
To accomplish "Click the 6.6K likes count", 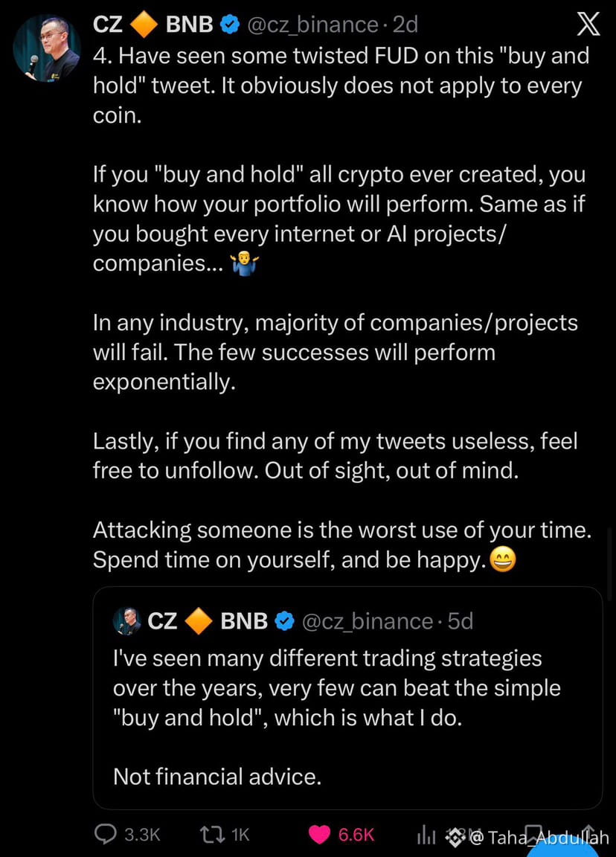I will pos(356,835).
